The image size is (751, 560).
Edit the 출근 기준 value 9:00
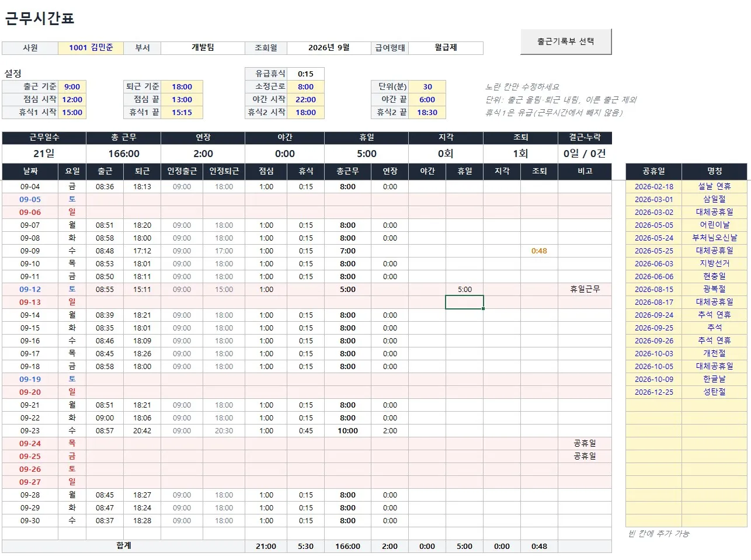coord(72,86)
